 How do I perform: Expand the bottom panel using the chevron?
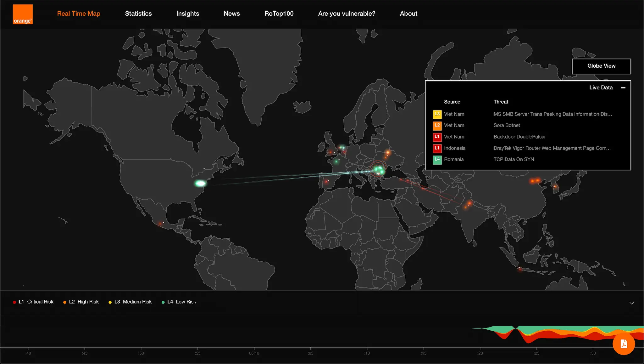pos(632,303)
